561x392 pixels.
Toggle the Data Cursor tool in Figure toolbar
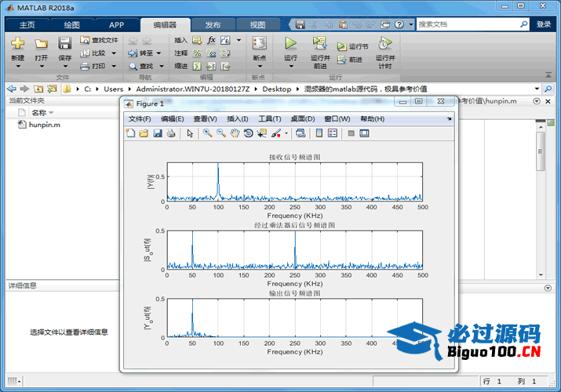coord(260,133)
